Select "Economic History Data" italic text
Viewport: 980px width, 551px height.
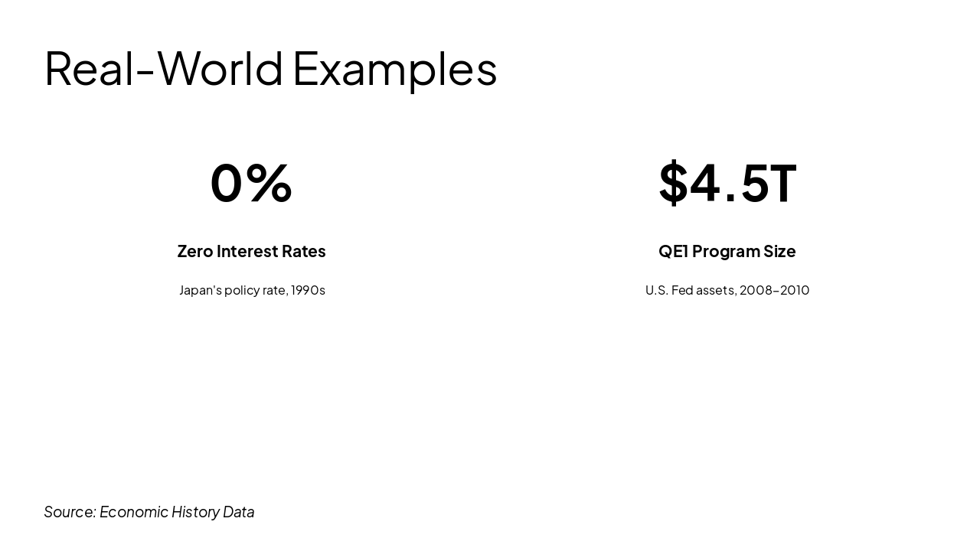click(177, 512)
